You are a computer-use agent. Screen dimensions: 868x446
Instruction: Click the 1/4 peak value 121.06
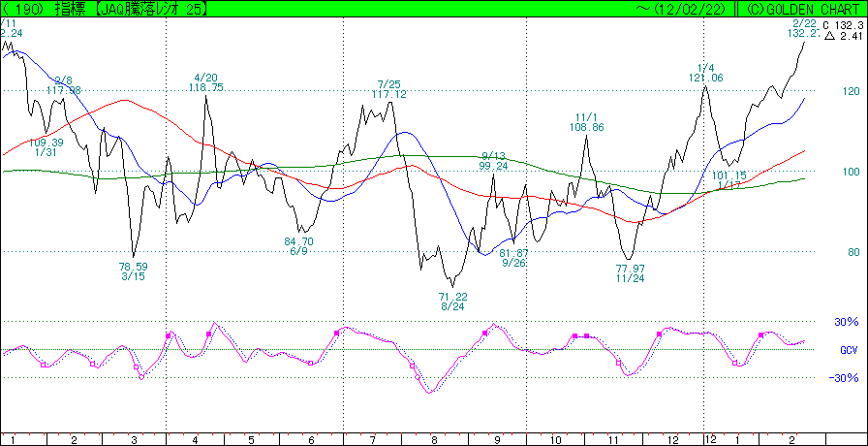click(706, 79)
